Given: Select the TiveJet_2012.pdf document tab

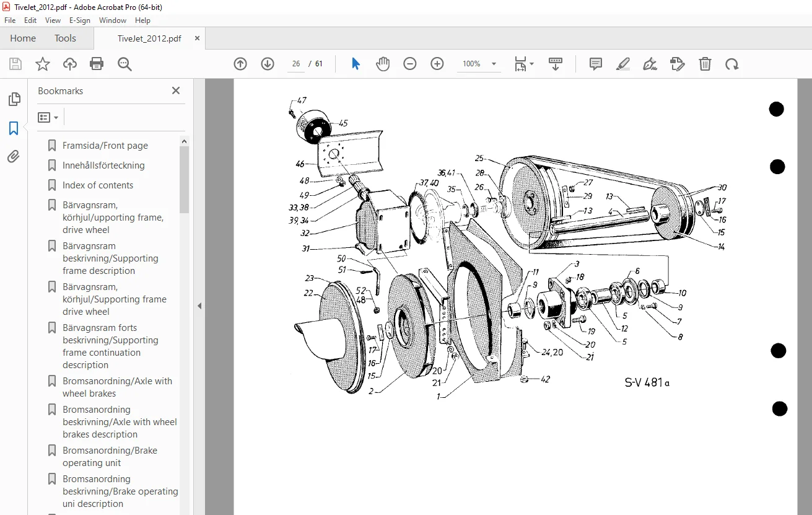Looking at the screenshot, I should point(149,38).
